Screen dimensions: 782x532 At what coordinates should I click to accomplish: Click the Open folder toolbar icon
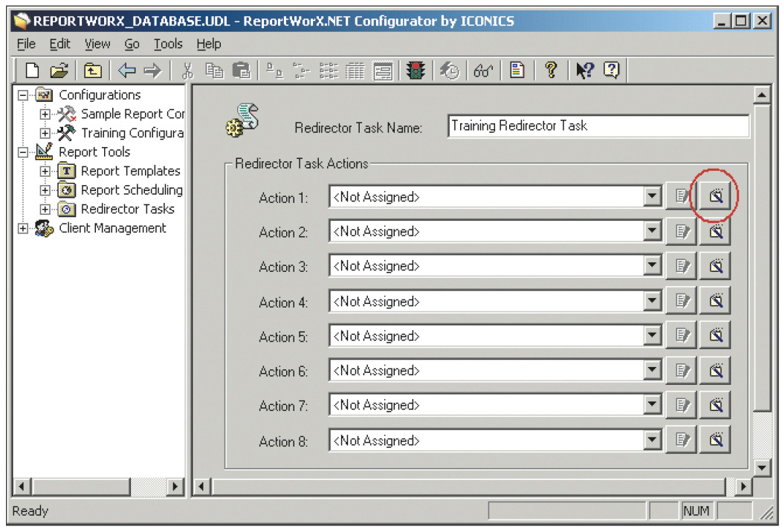(x=59, y=71)
